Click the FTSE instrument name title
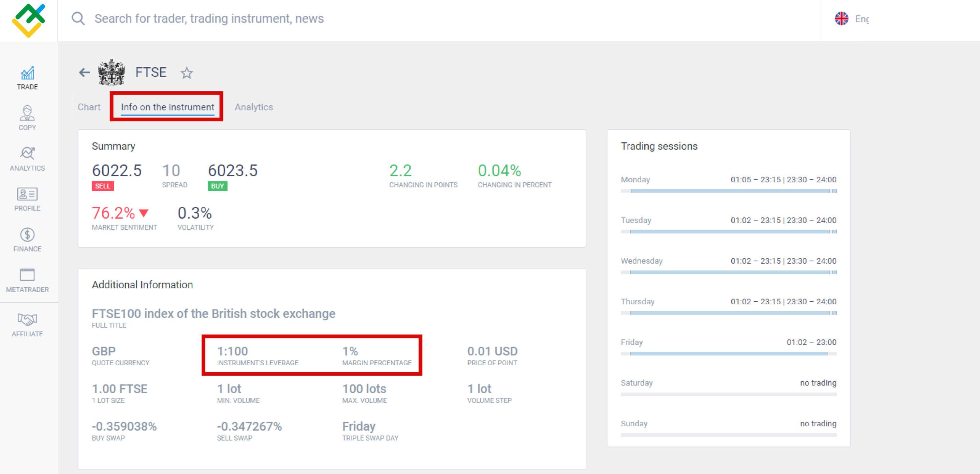This screenshot has width=980, height=474. click(151, 72)
